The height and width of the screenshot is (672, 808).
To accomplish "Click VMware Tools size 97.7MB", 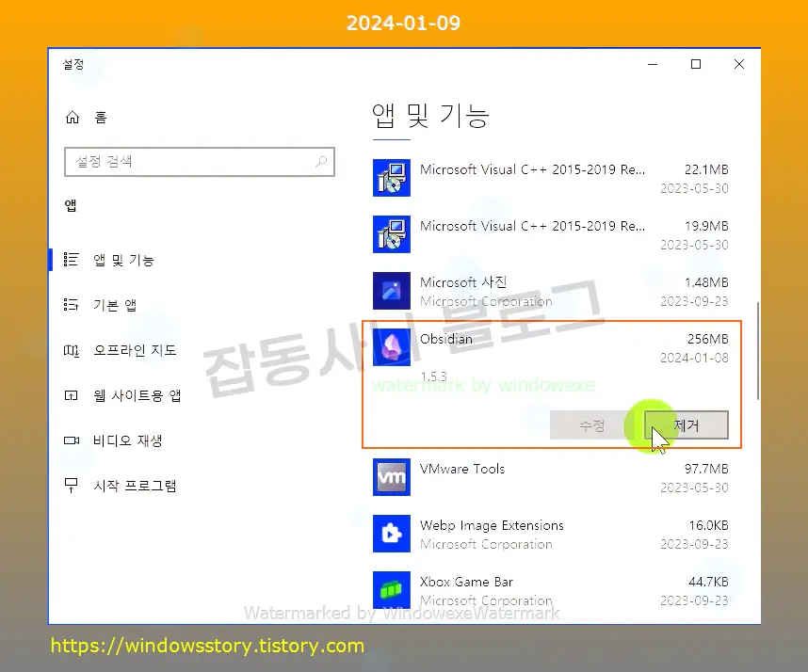I will 706,469.
